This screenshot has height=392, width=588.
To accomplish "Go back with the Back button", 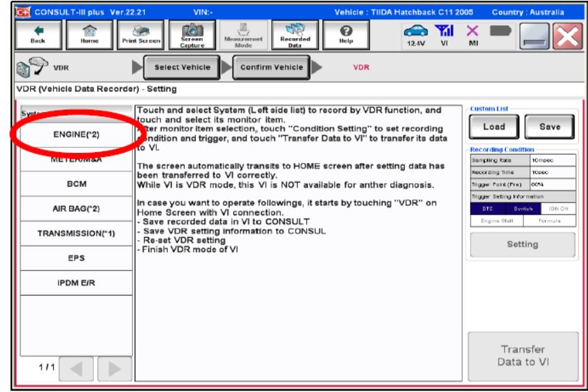I will point(38,35).
